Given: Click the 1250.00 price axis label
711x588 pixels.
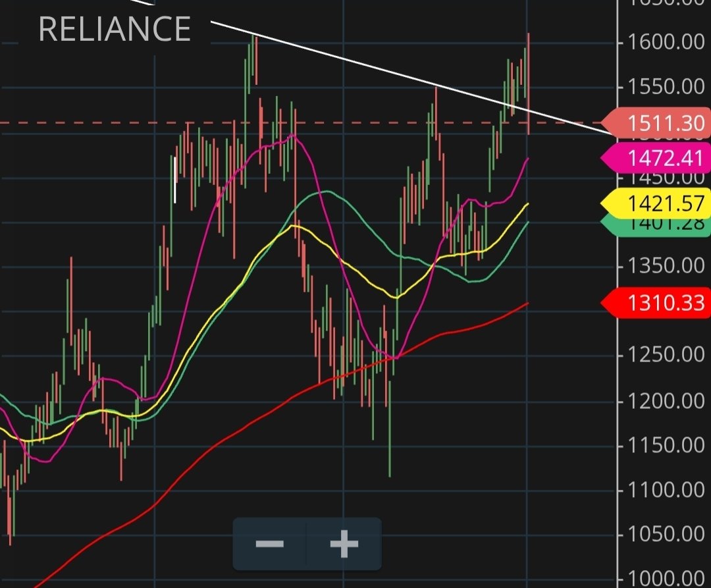Looking at the screenshot, I should point(666,354).
